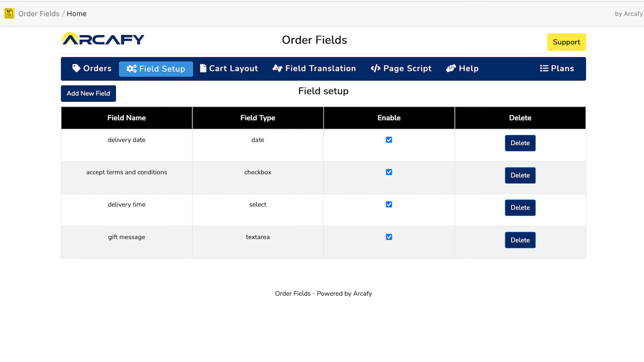The width and height of the screenshot is (644, 362).
Task: Open the yellow Support button
Action: pos(566,42)
